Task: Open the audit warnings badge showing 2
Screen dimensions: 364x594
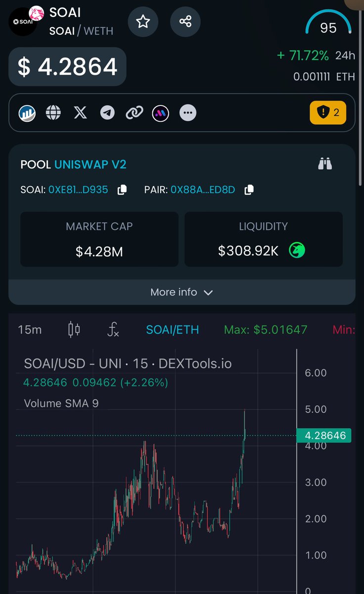Action: coord(328,112)
